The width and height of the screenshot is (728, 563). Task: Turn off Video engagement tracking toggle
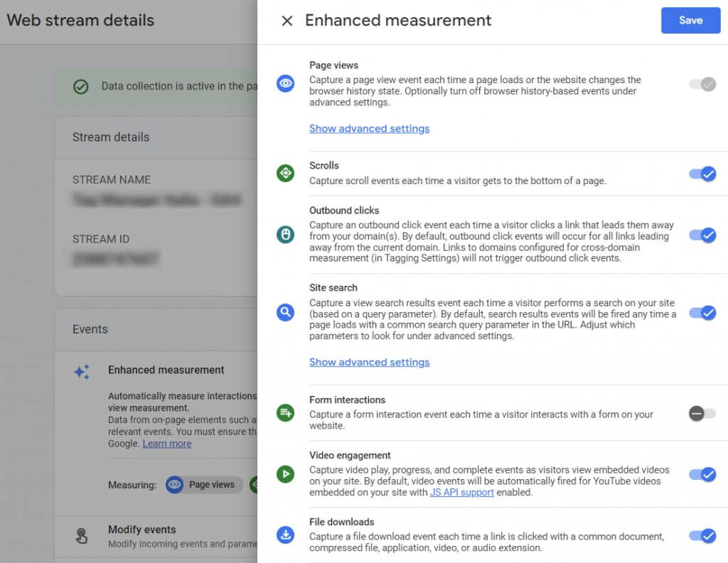[x=702, y=474]
